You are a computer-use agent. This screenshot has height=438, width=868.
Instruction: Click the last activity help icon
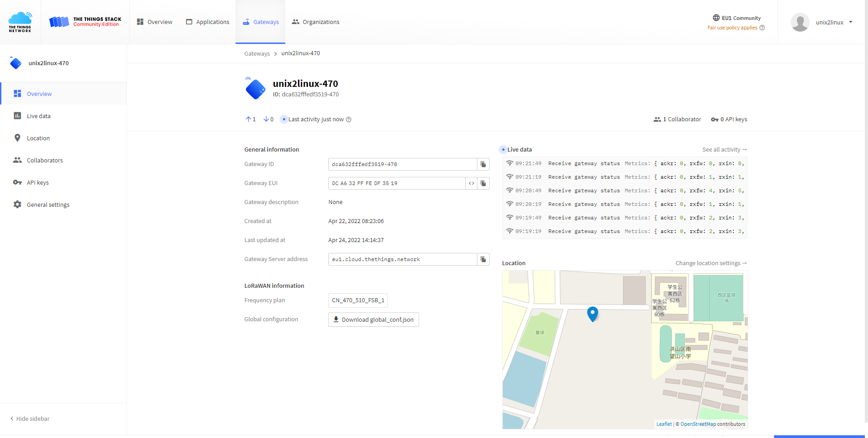pyautogui.click(x=349, y=119)
